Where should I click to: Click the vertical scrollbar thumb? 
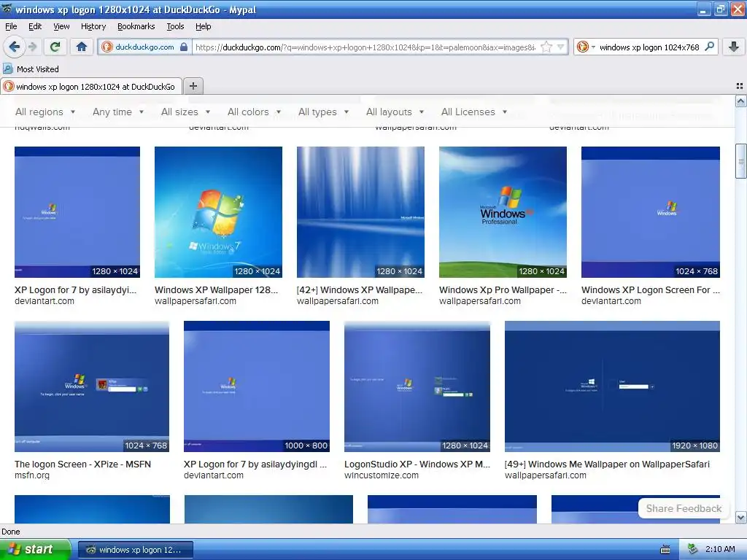pos(741,161)
